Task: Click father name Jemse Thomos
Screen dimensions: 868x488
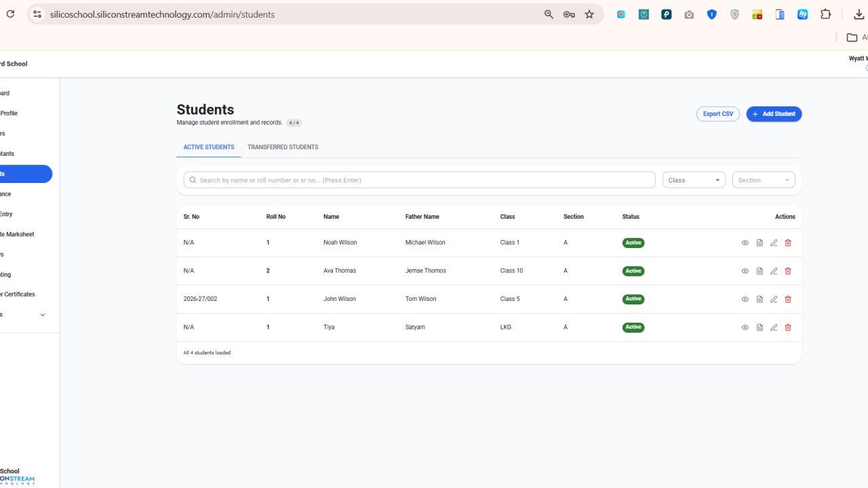Action: [426, 271]
